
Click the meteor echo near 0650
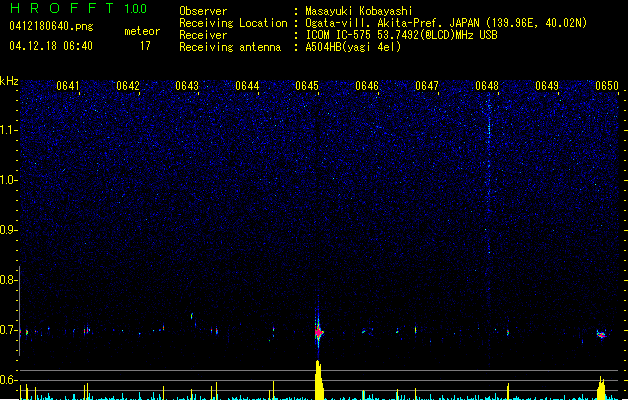click(601, 334)
